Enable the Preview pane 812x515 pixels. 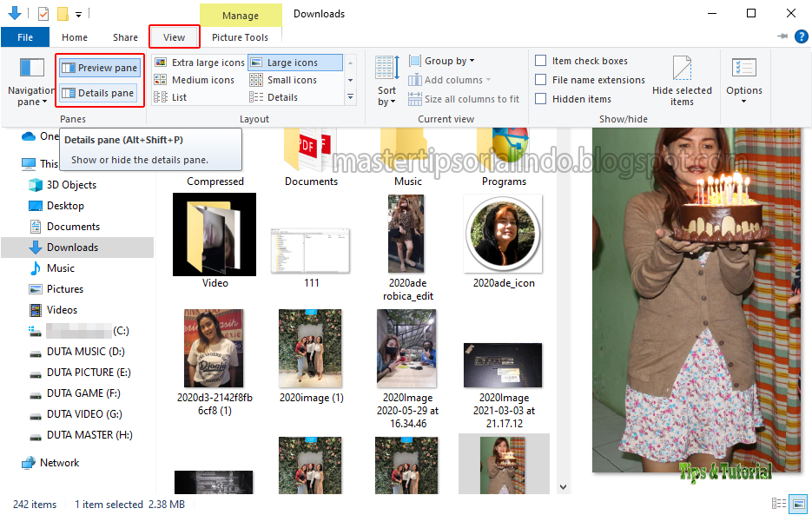(99, 67)
